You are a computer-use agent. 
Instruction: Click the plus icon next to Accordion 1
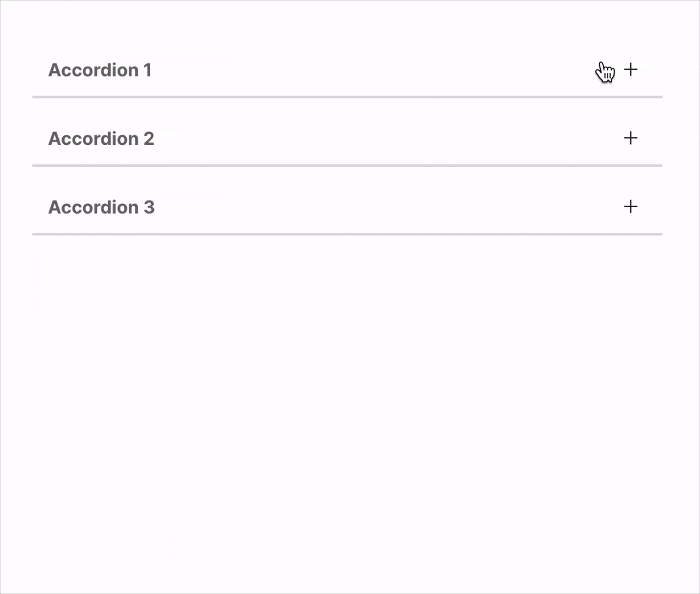point(631,70)
